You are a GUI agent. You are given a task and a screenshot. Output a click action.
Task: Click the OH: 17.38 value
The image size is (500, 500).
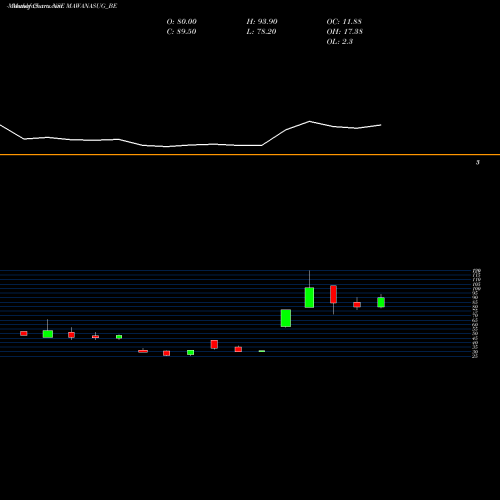click(x=345, y=32)
